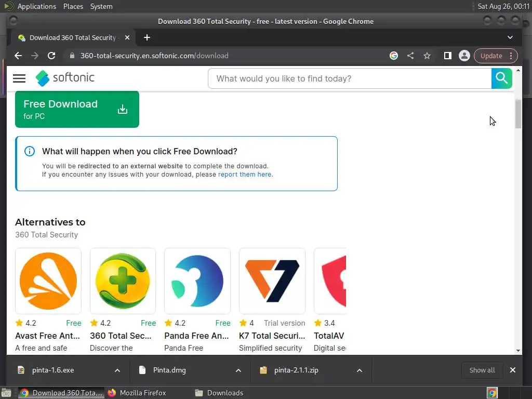Open the Applications menu
The width and height of the screenshot is (532, 399).
coord(37,6)
